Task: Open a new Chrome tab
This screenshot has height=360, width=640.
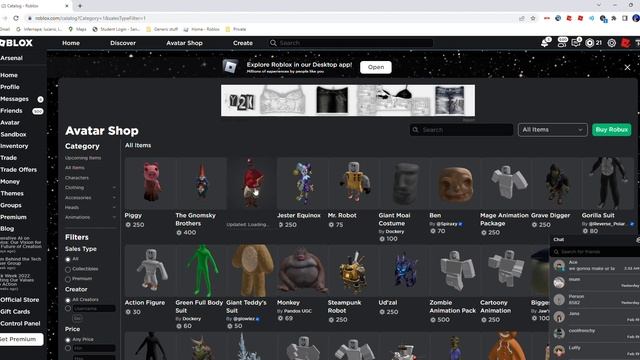Action: [80, 6]
